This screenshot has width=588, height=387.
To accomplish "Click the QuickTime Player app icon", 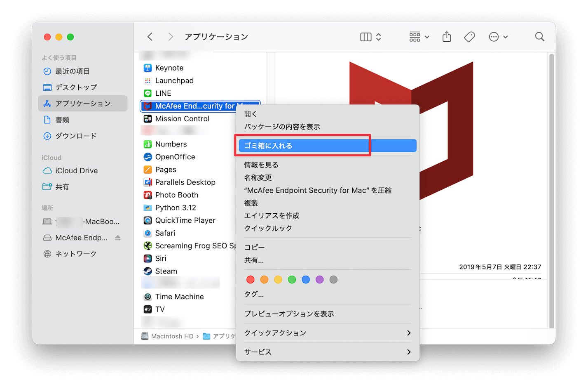I will pyautogui.click(x=148, y=220).
